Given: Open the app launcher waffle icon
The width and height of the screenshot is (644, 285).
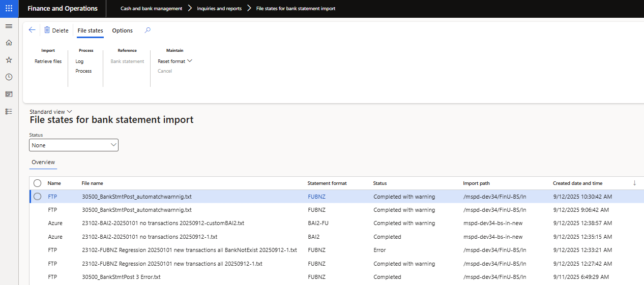Looking at the screenshot, I should pos(9,9).
